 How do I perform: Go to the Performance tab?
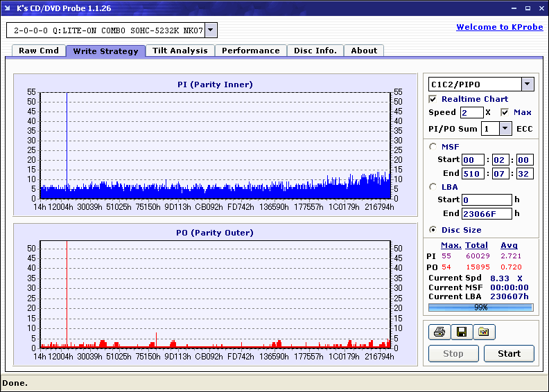point(251,51)
